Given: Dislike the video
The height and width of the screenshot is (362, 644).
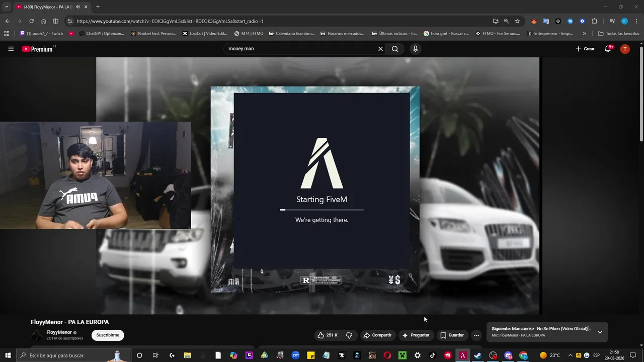Looking at the screenshot, I should pos(350,335).
